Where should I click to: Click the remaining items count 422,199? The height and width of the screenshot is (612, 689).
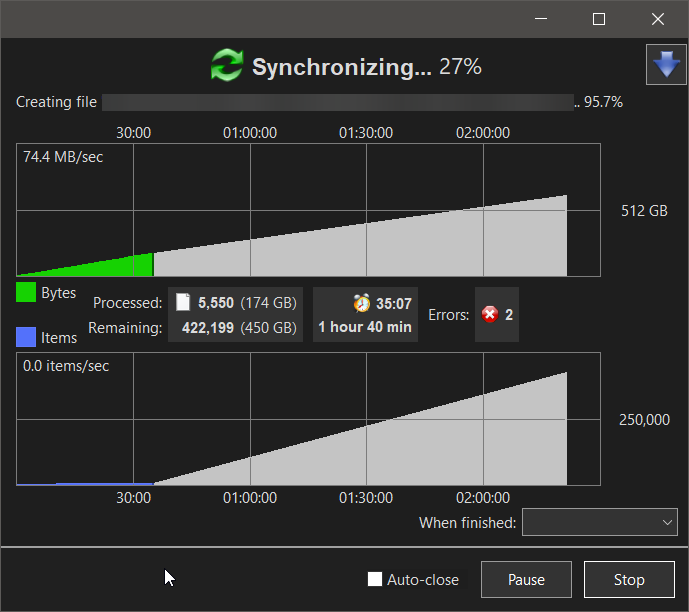coord(208,328)
